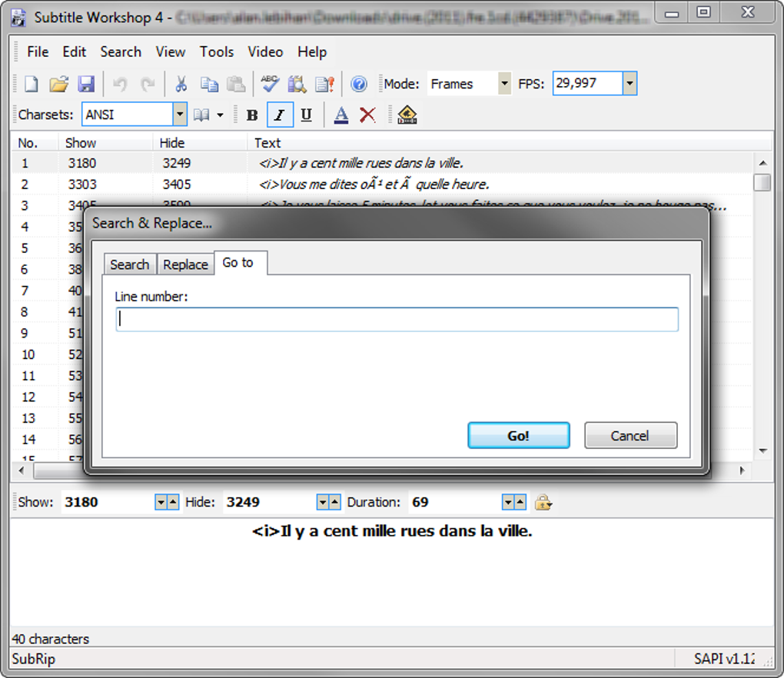The width and height of the screenshot is (784, 678).
Task: Open the FPS dropdown
Action: pyautogui.click(x=630, y=84)
